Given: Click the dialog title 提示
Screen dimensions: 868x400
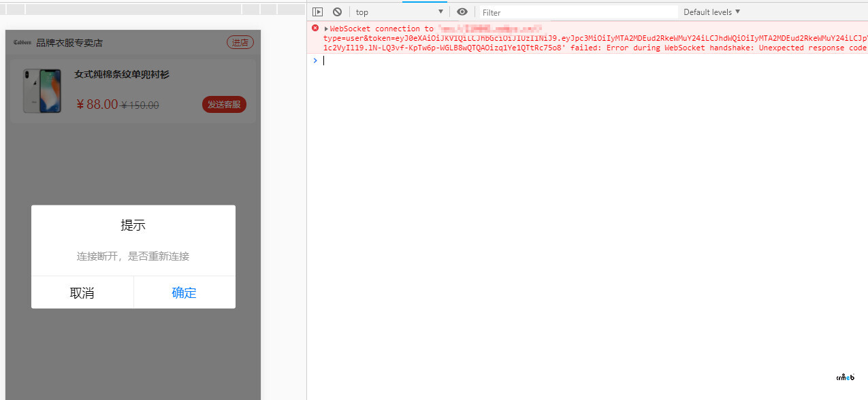Looking at the screenshot, I should tap(133, 225).
